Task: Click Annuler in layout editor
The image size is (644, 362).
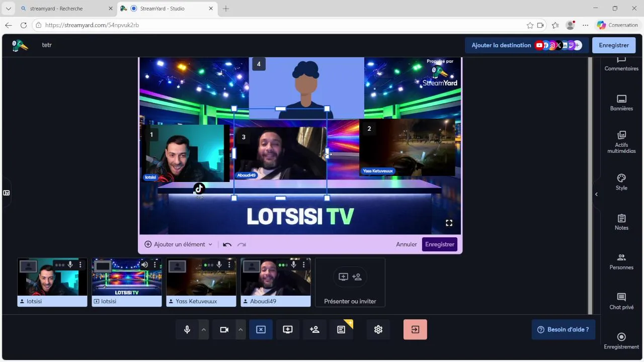Action: pos(407,244)
